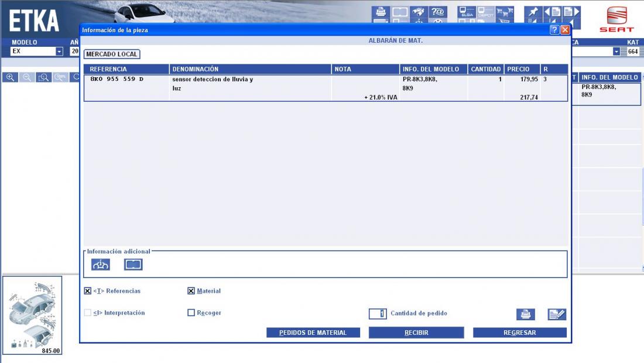This screenshot has height=363, width=644.
Task: Click the Cantidad de pedido input field
Action: tap(378, 314)
